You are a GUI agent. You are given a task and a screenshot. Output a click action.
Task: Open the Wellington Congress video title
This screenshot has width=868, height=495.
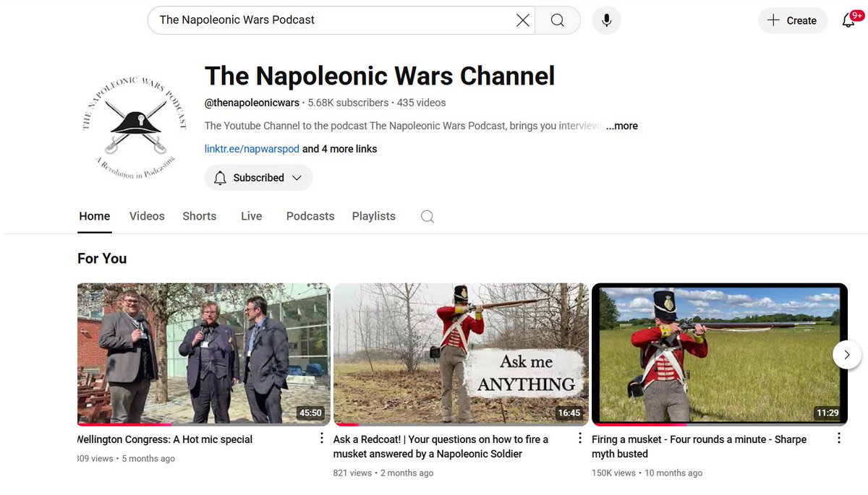click(x=164, y=439)
